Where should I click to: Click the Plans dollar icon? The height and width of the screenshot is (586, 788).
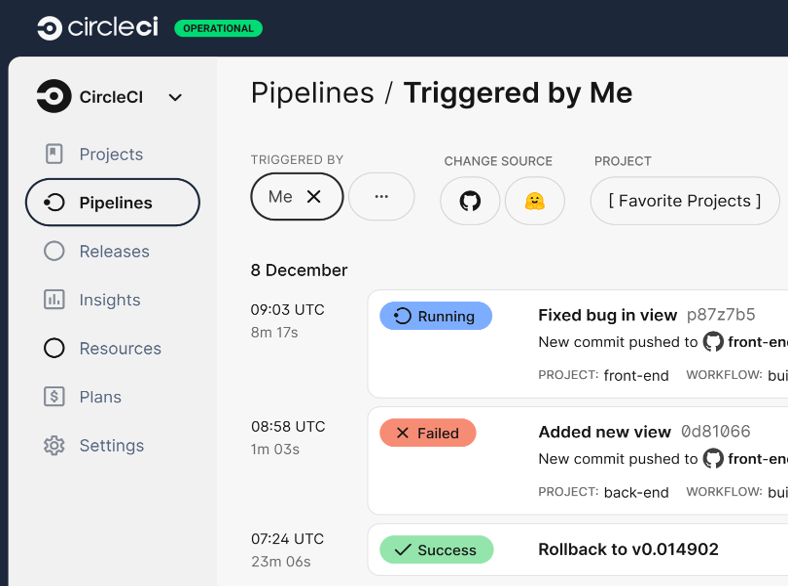tap(54, 397)
